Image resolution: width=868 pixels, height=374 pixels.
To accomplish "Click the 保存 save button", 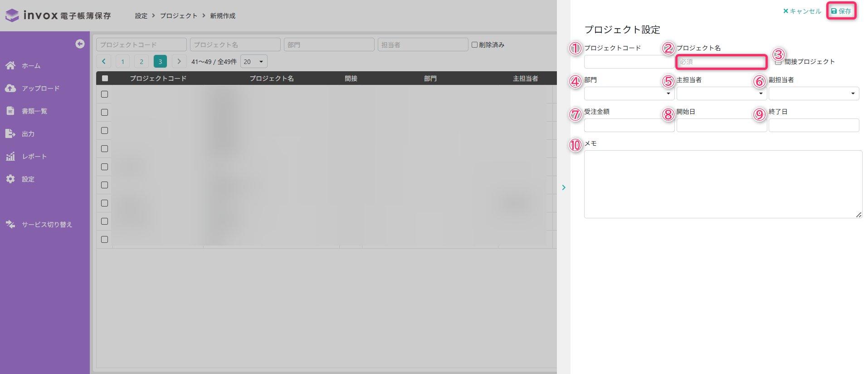I will (x=841, y=11).
